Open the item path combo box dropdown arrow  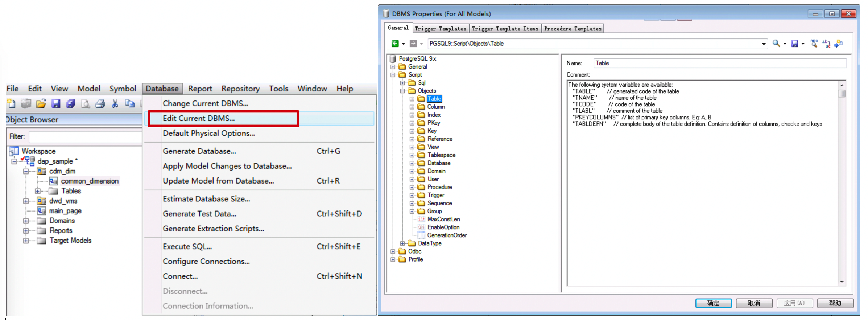point(764,44)
